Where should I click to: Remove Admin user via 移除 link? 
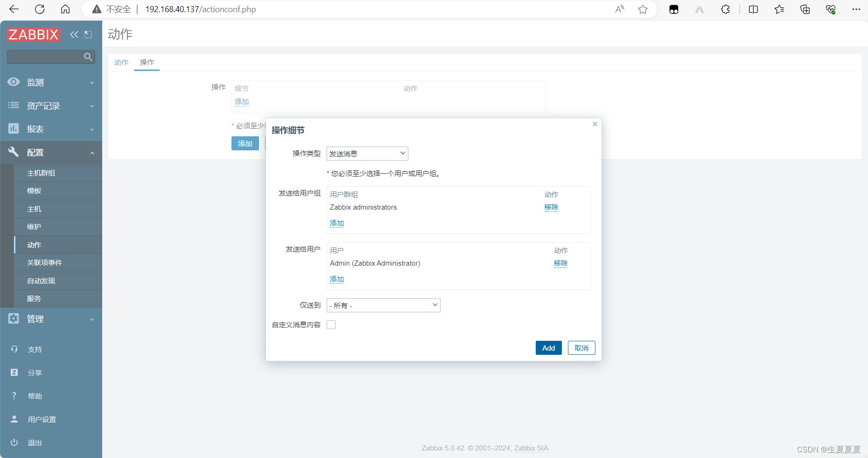(x=560, y=263)
